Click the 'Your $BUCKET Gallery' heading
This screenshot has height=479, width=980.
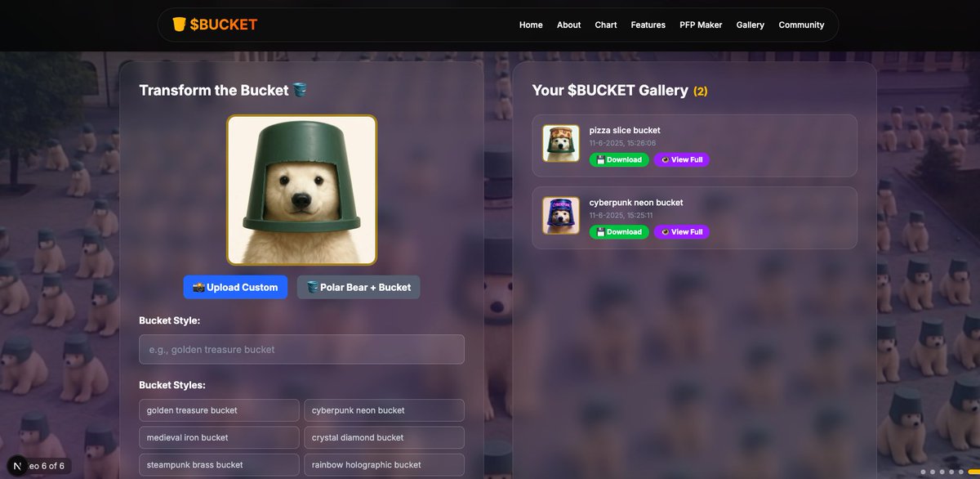[610, 90]
